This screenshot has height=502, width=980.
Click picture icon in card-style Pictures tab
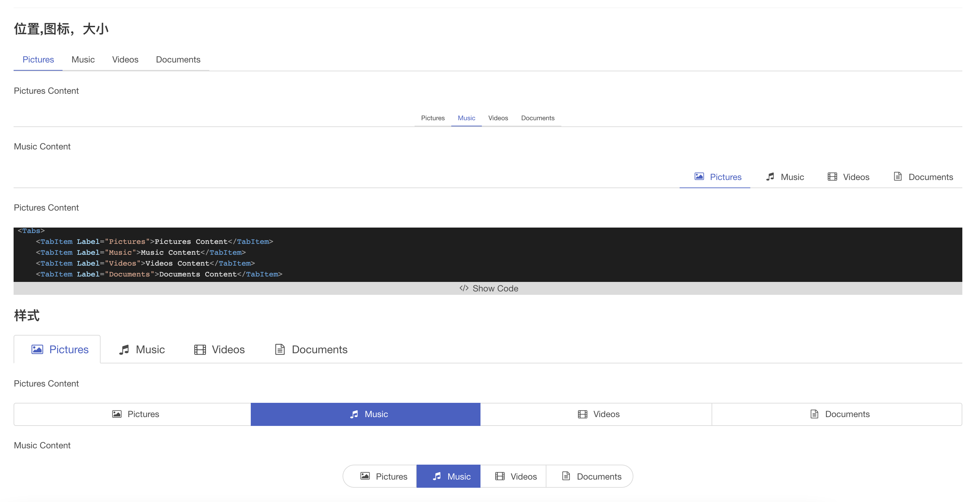(37, 349)
